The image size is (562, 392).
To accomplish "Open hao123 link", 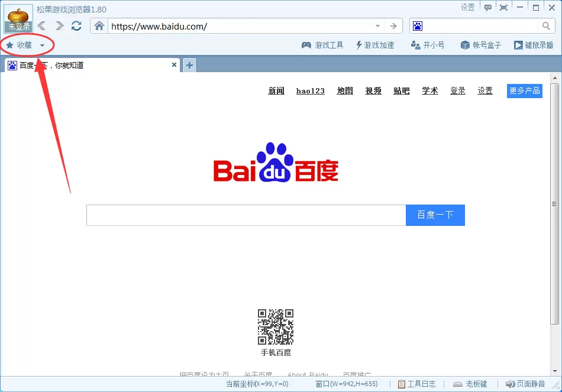I will [311, 91].
